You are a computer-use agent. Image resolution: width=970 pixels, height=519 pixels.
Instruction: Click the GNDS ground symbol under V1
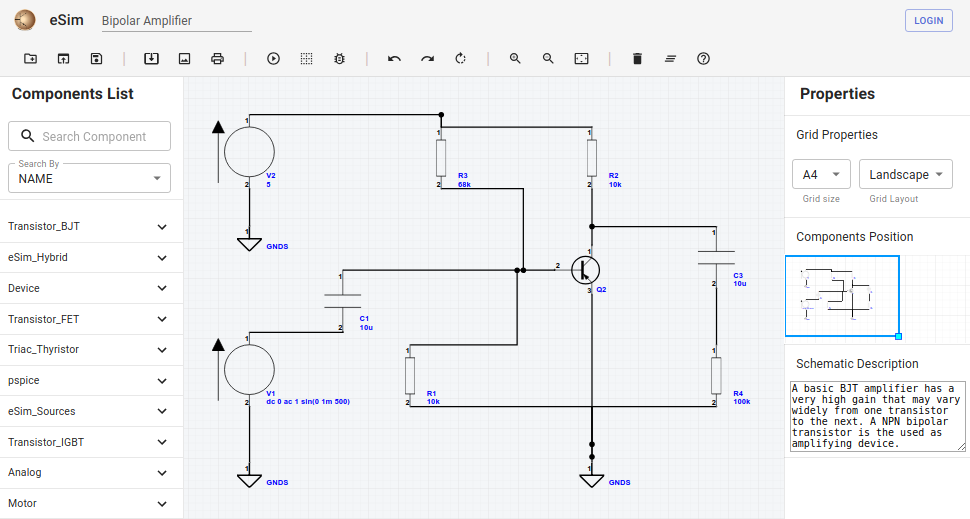pos(249,481)
